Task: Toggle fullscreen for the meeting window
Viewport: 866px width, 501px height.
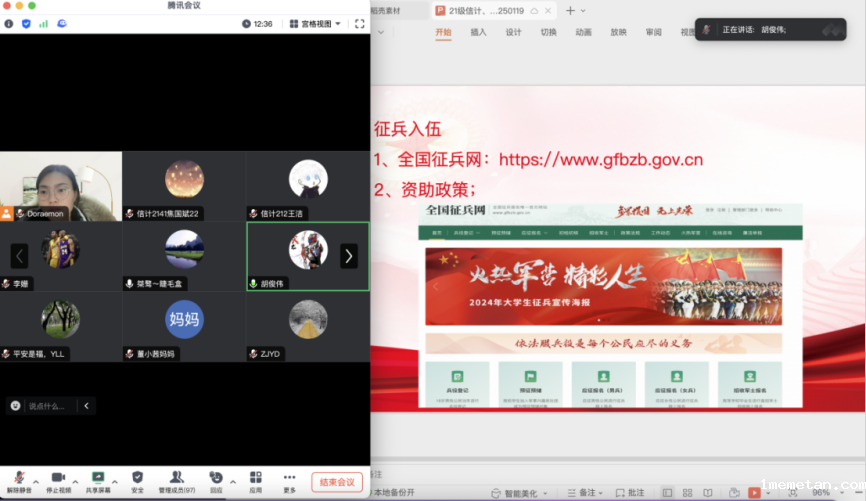Action: coord(358,23)
